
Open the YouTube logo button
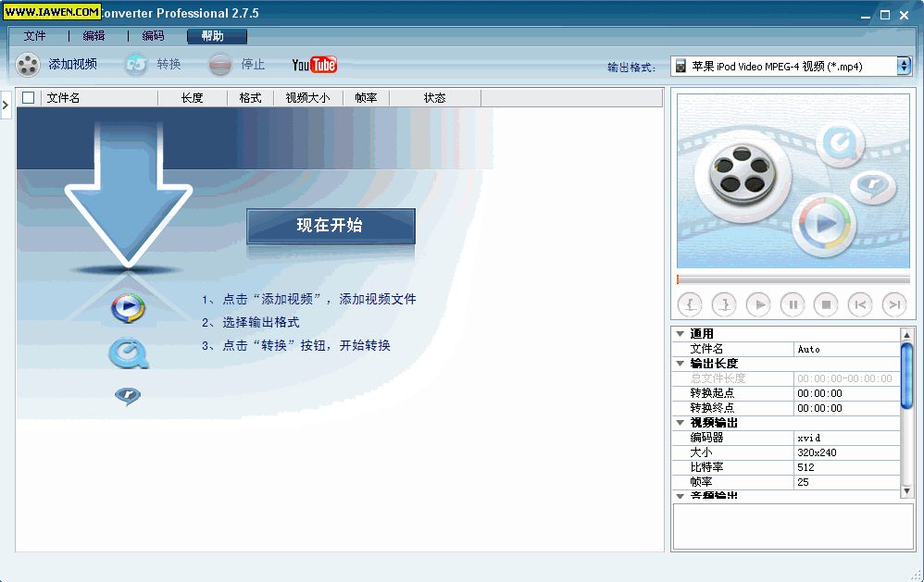314,65
